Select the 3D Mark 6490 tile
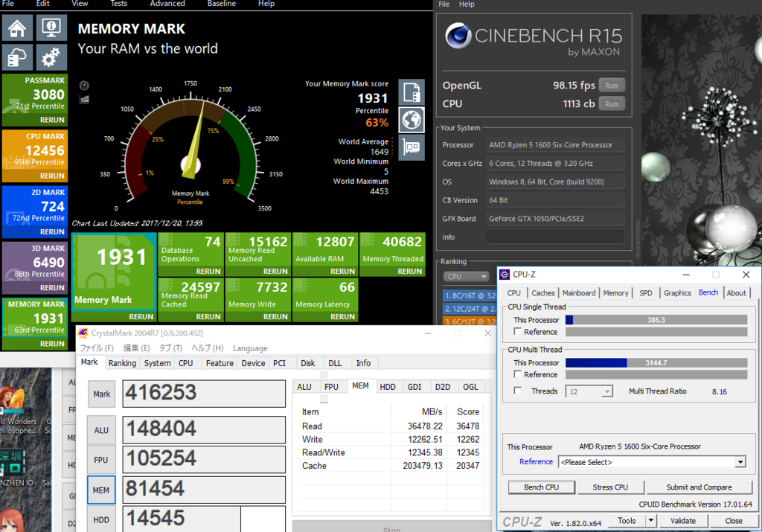 (x=35, y=267)
